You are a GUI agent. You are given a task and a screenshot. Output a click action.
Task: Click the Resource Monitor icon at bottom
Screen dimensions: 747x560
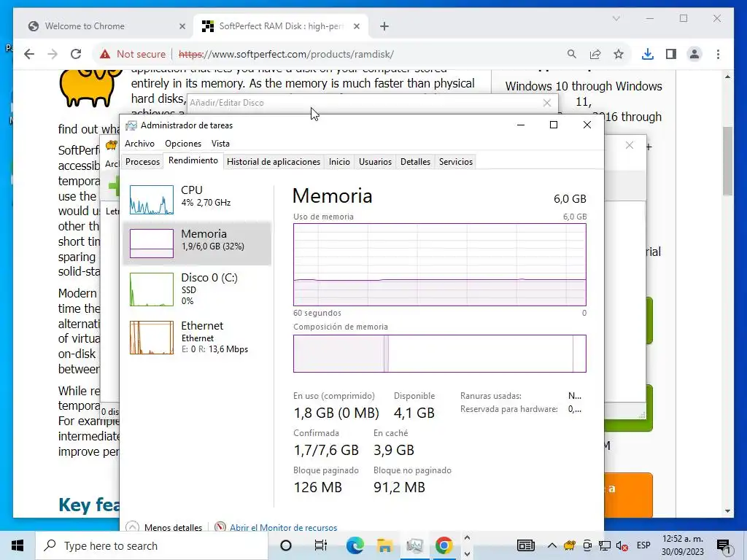click(220, 527)
